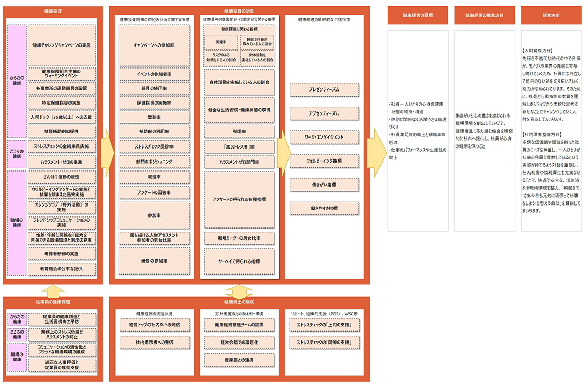Click the double-headed arrow above 健康風土の醸成
The image size is (588, 388).
(x=239, y=291)
